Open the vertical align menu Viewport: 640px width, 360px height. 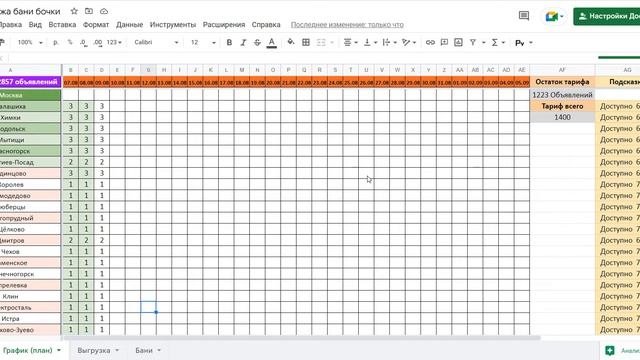[370, 42]
